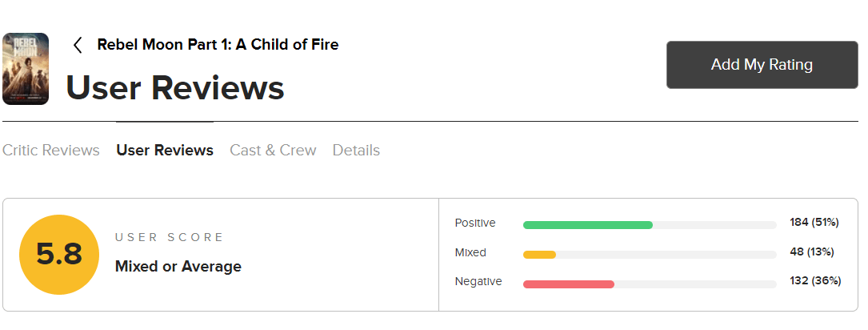
Task: Filter by Mixed reviews label
Action: click(x=470, y=252)
